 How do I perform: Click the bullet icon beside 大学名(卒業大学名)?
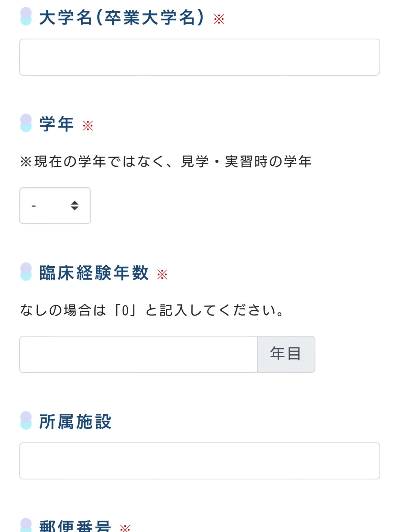click(26, 16)
